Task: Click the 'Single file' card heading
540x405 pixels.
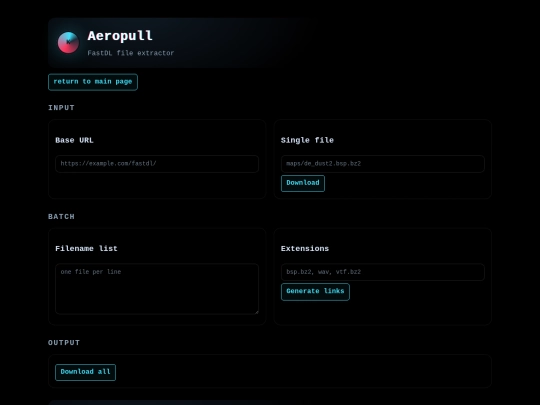Action: (307, 140)
